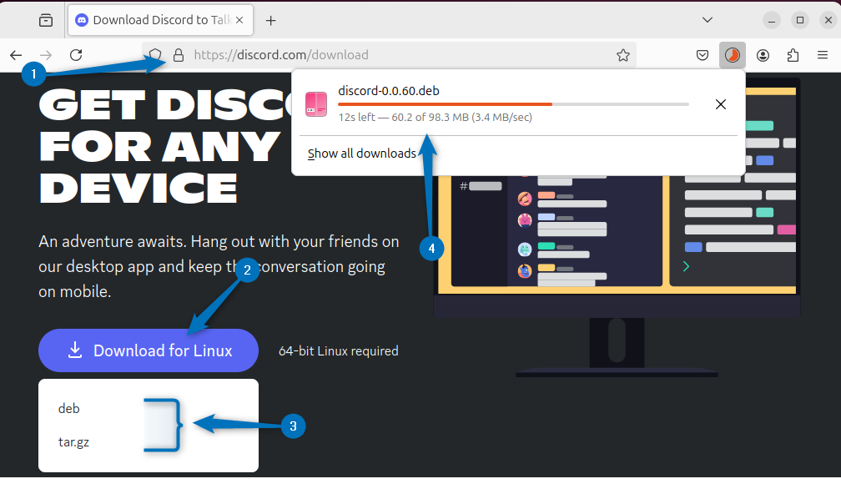Click the discord-0.0.60.deb progress bar
841x504 pixels.
click(513, 103)
